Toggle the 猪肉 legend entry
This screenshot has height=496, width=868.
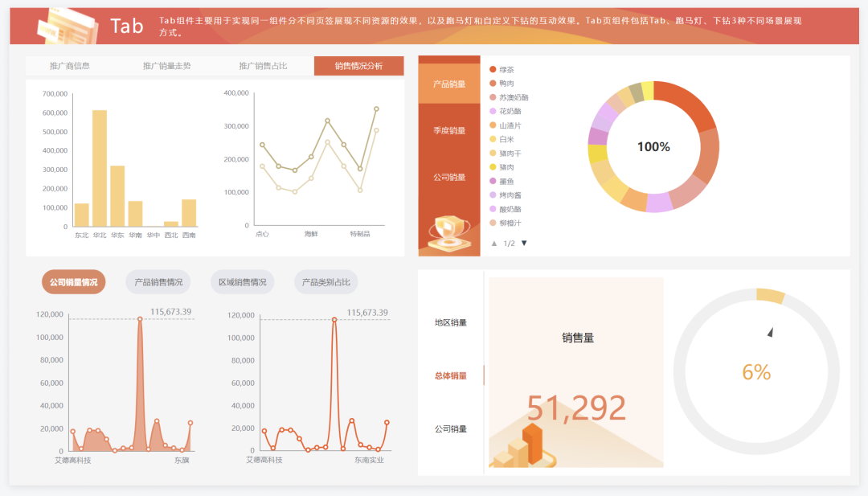502,167
